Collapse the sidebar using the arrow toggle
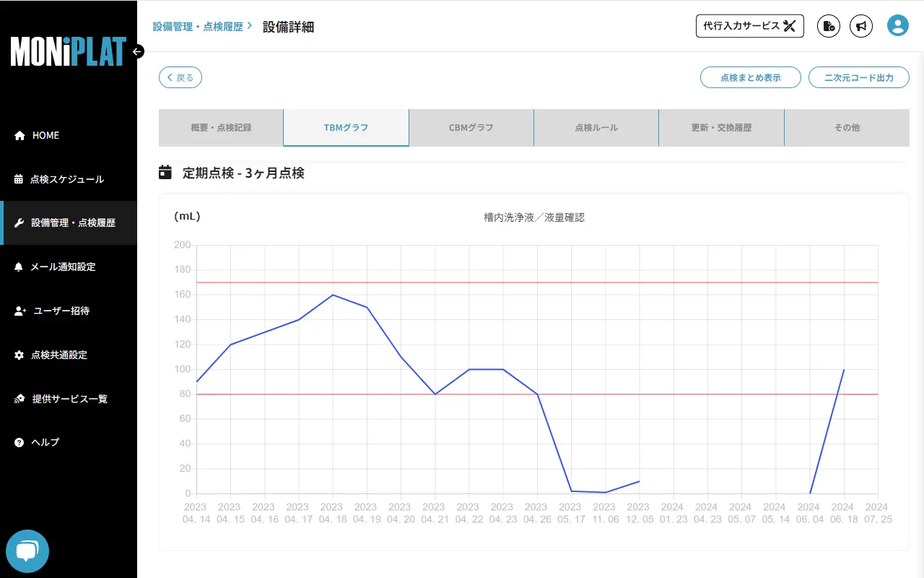 point(136,51)
